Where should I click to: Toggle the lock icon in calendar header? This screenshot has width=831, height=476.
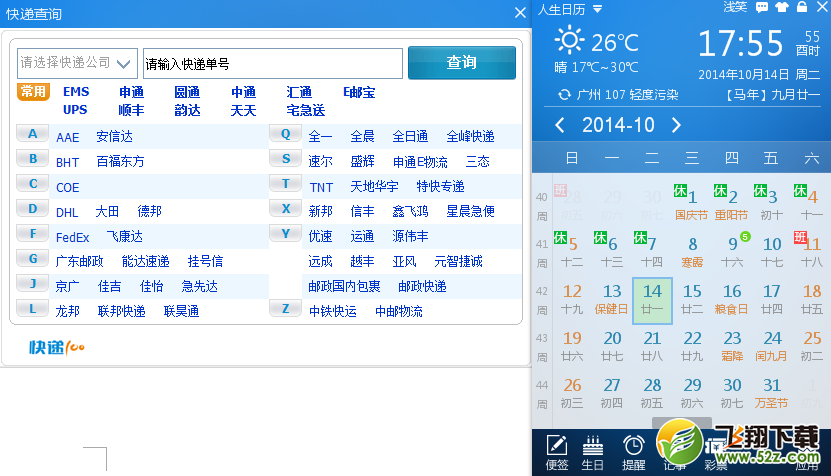(802, 7)
